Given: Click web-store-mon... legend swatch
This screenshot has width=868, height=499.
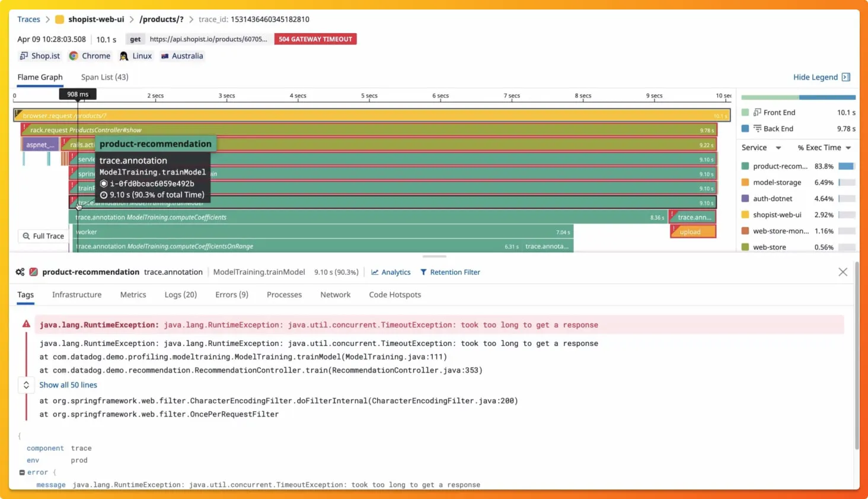Looking at the screenshot, I should tap(745, 231).
